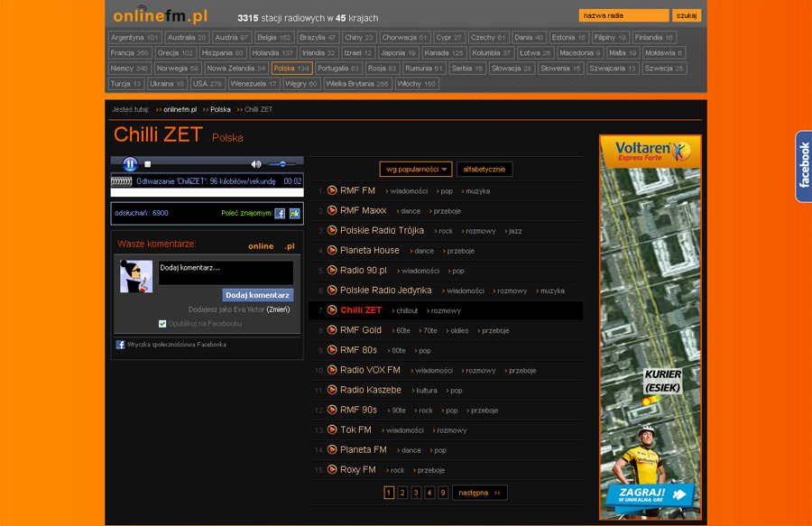Open the Voltaren advertisement banner

point(651,328)
